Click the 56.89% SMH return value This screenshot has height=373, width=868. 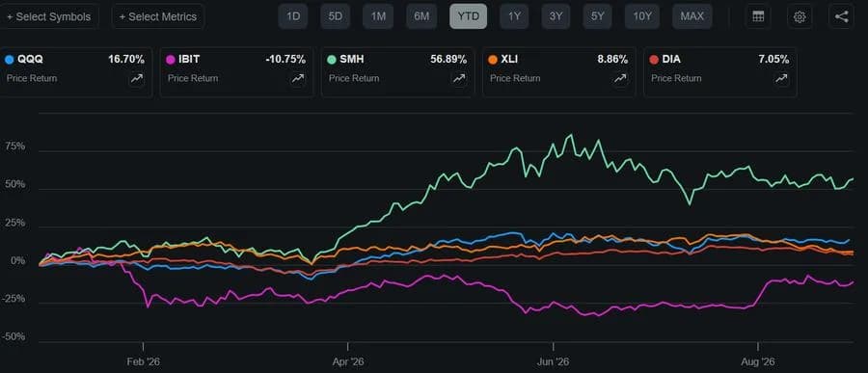tap(448, 60)
